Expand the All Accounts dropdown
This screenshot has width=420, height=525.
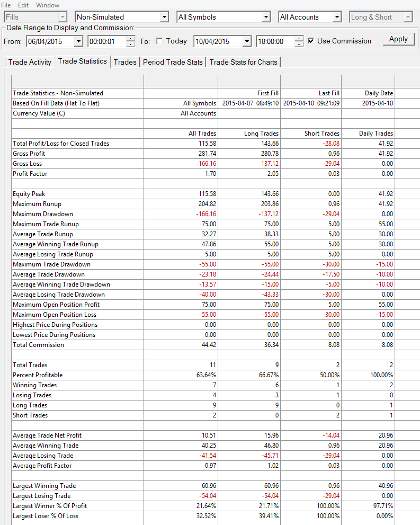coord(337,17)
